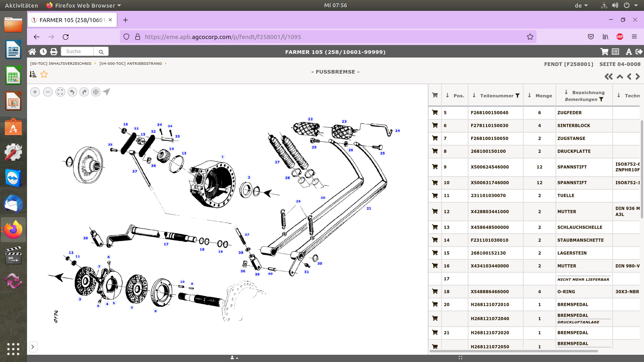Fit the diagram to the view
This screenshot has height=362, width=644.
(60, 92)
